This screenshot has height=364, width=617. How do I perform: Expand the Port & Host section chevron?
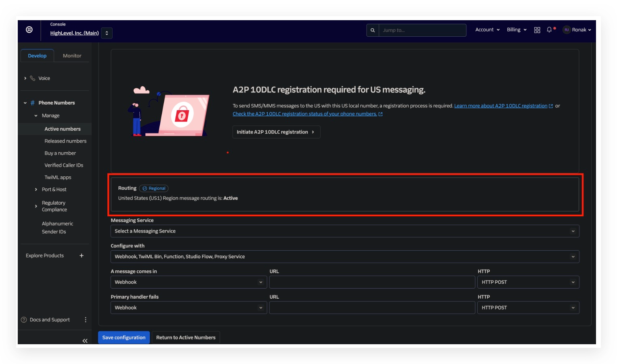click(36, 190)
